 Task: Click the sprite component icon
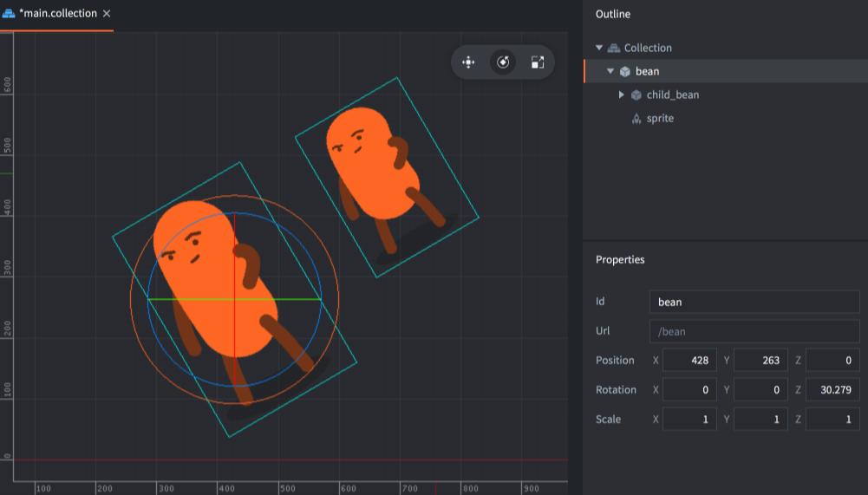(636, 119)
